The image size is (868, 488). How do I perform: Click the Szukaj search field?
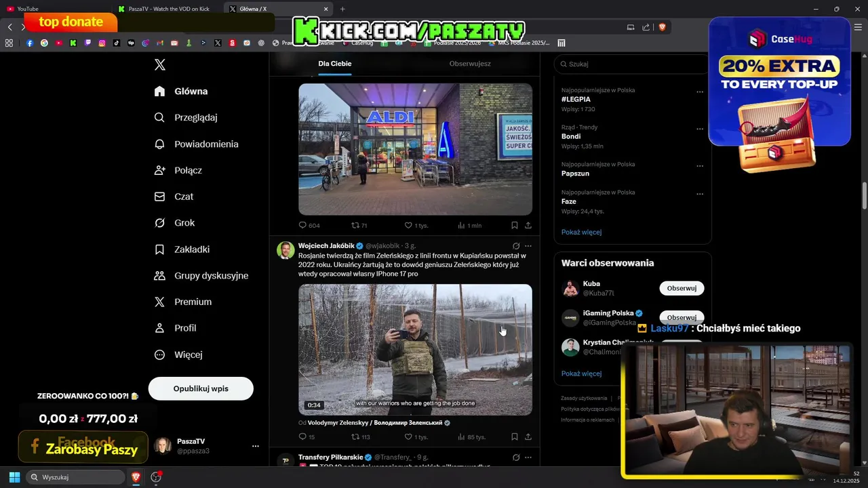tap(631, 64)
